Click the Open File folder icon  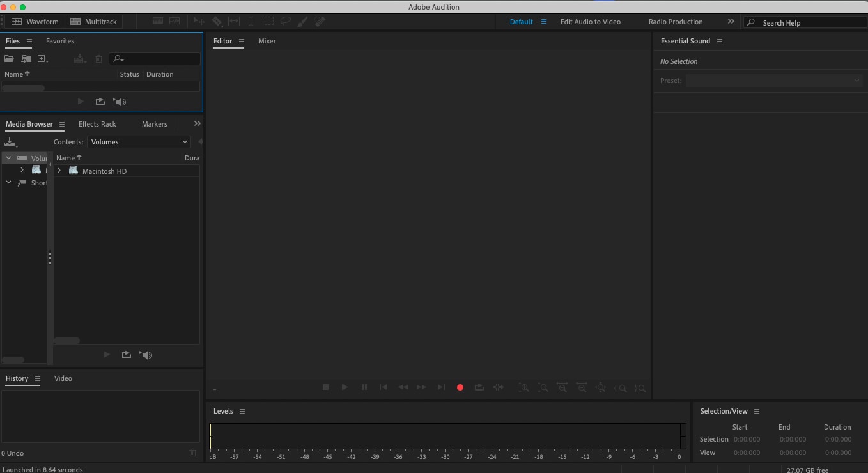[9, 59]
